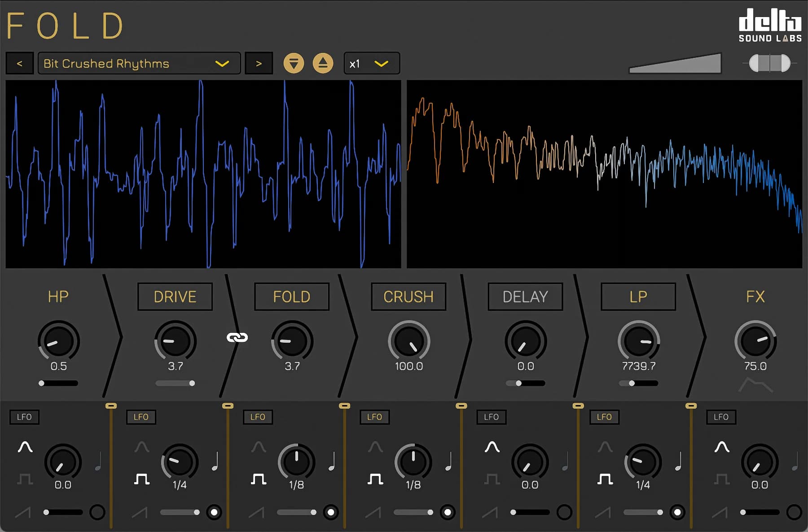Click the envelope curve icon under FX
Viewport: 808px width, 532px height.
point(755,385)
